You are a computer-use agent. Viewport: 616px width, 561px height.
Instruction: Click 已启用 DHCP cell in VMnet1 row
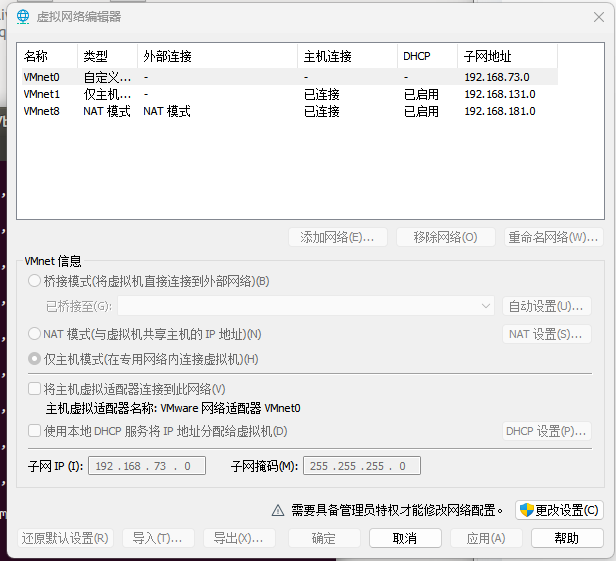tap(422, 94)
